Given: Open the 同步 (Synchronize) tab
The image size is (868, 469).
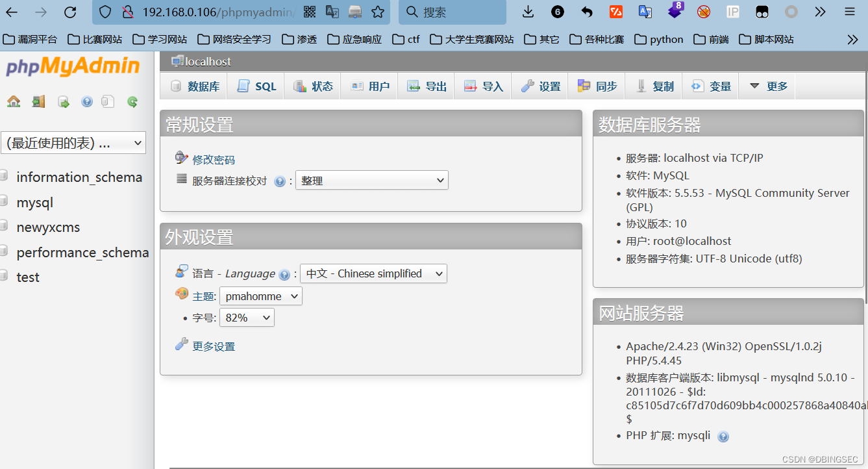Looking at the screenshot, I should pyautogui.click(x=597, y=86).
